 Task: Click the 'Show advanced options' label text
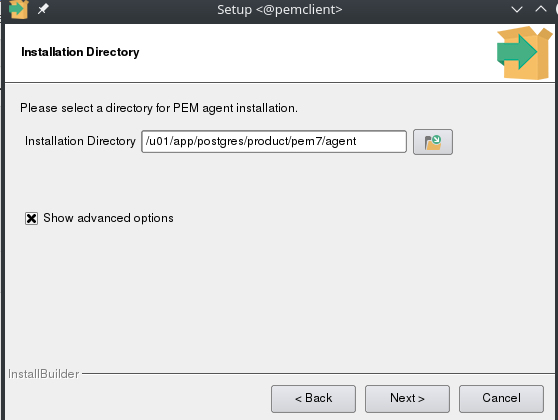pos(108,218)
